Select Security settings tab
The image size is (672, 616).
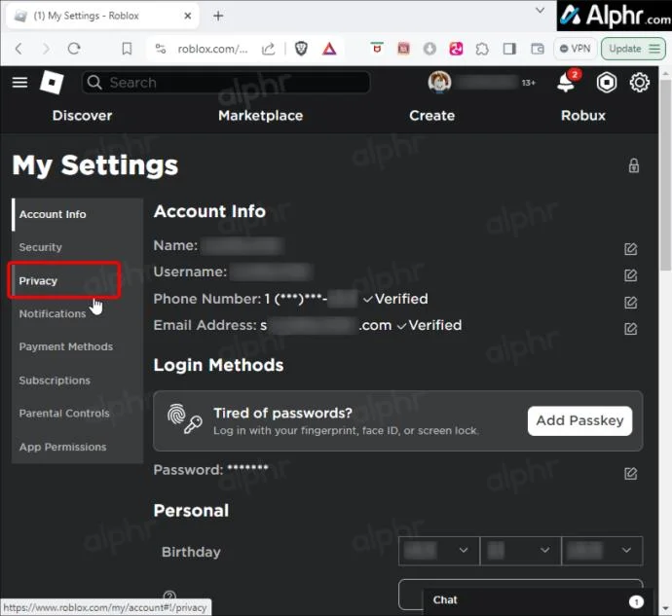pyautogui.click(x=77, y=247)
